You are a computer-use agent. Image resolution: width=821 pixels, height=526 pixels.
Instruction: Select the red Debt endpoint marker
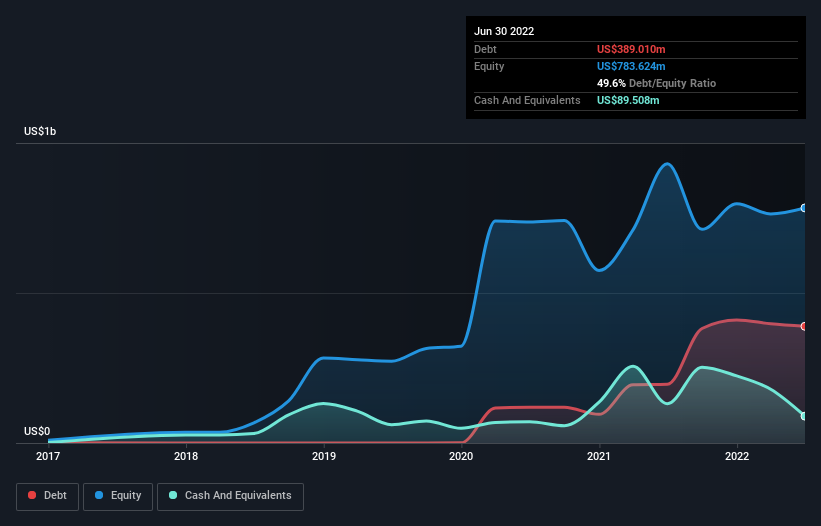point(804,326)
